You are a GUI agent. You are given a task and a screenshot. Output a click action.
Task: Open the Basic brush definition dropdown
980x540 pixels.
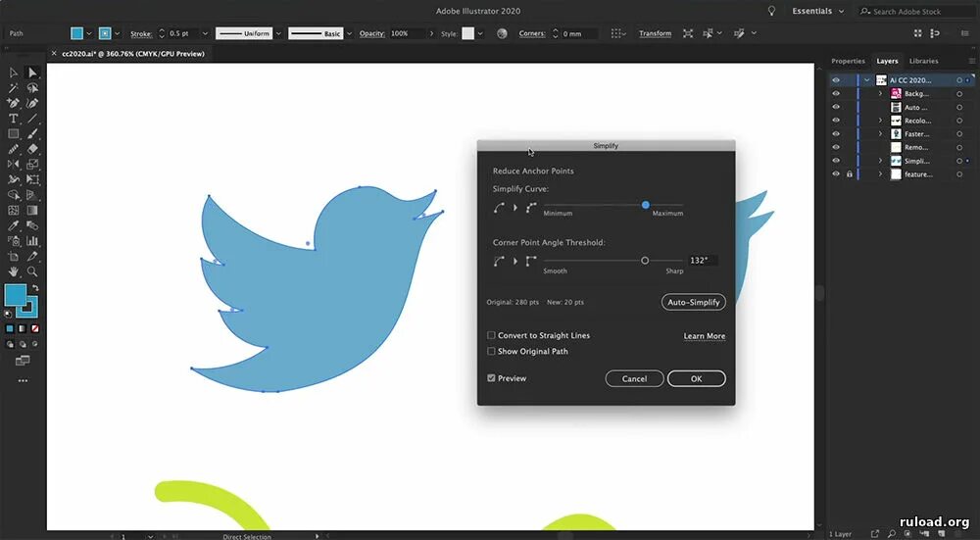tap(350, 33)
